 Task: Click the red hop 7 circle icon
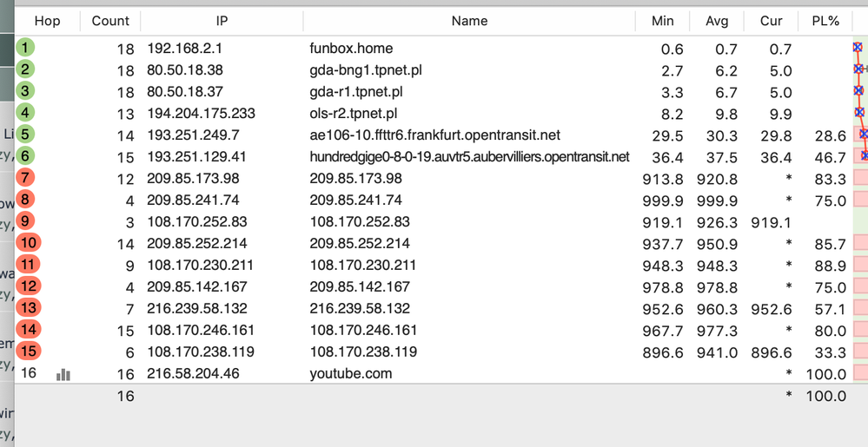(27, 178)
